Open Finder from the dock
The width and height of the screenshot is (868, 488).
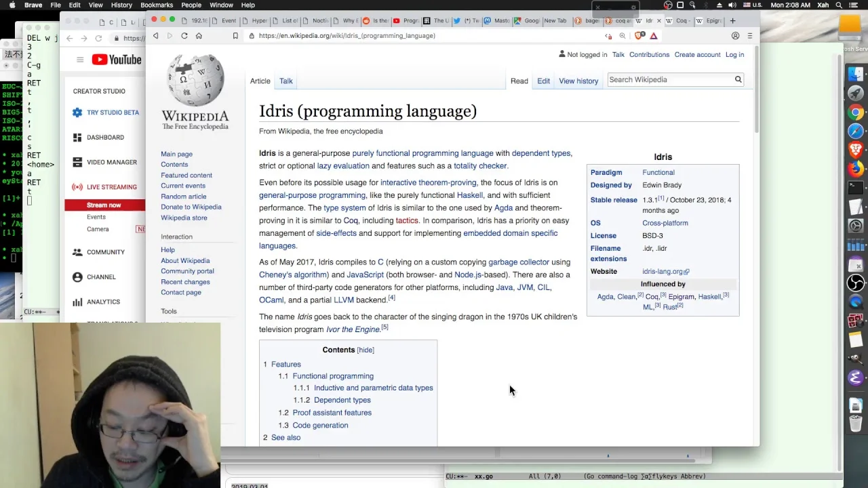click(856, 74)
